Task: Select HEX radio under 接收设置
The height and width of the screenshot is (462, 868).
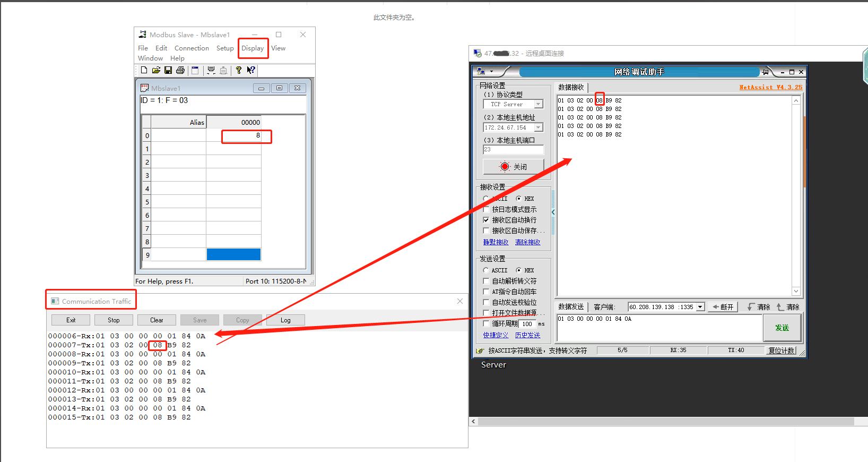Action: pyautogui.click(x=518, y=199)
